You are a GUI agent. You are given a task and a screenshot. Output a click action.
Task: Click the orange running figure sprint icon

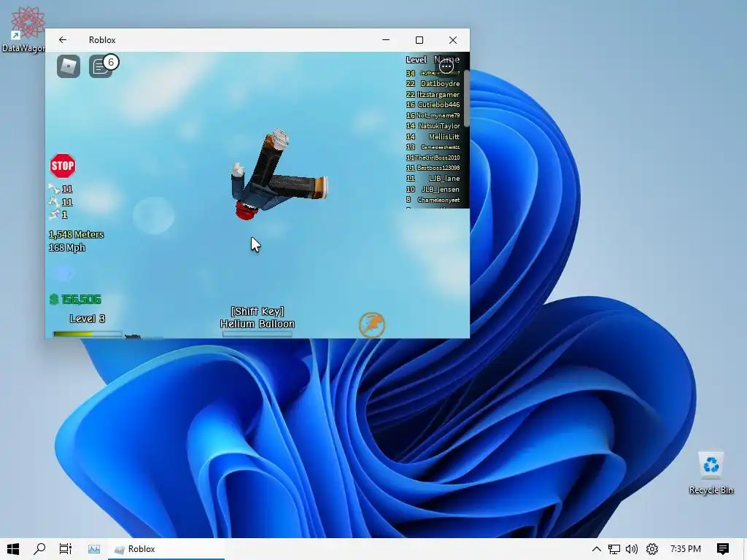tap(371, 325)
